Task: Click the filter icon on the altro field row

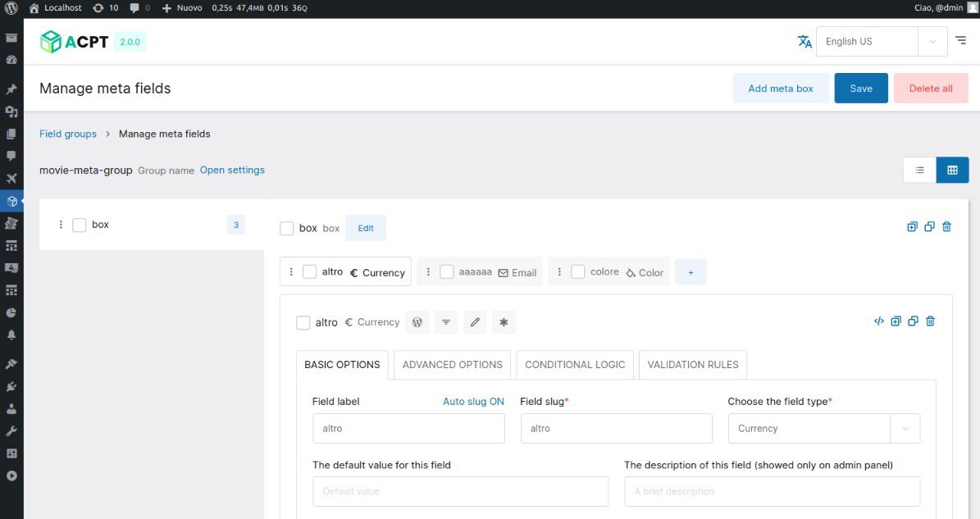Action: click(446, 322)
